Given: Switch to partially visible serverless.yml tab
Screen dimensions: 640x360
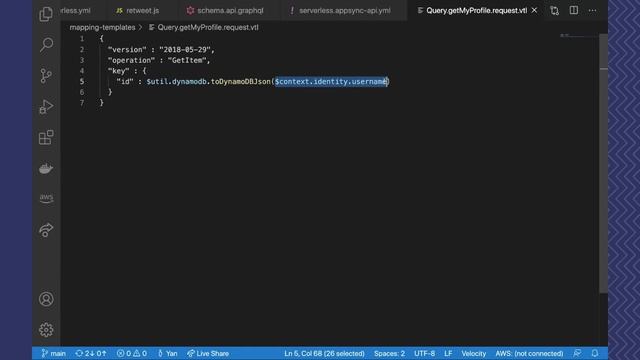Looking at the screenshot, I should 76,11.
